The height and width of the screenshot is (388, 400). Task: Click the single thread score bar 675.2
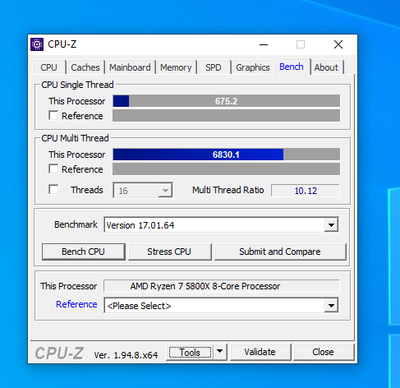pos(226,101)
